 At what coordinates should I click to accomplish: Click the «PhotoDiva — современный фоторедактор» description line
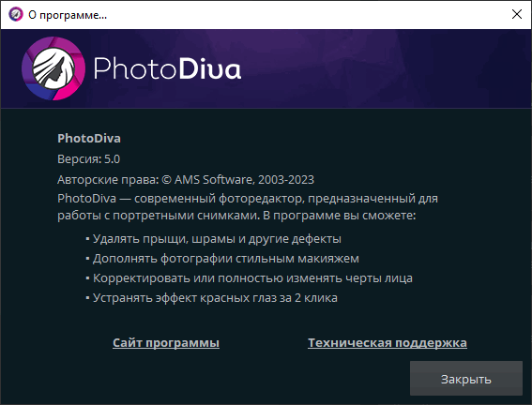point(248,199)
